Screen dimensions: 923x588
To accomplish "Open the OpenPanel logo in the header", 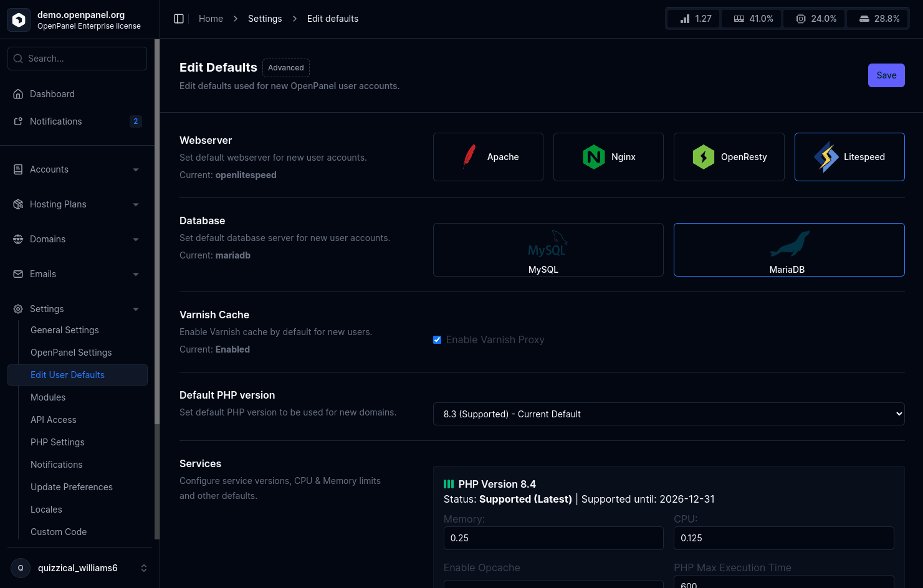I will click(19, 19).
